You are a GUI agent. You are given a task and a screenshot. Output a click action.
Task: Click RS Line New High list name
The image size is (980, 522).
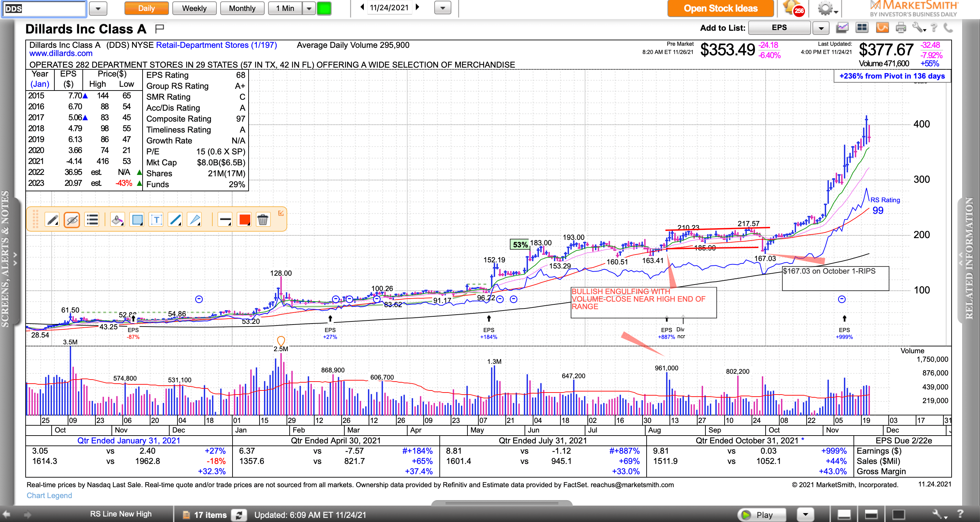[x=121, y=514]
